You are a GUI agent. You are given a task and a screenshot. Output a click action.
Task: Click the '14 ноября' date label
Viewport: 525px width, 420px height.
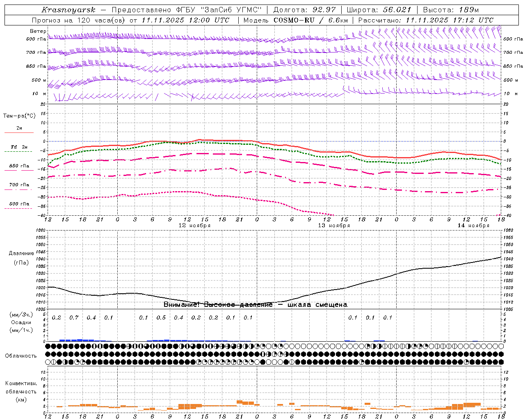point(473,226)
